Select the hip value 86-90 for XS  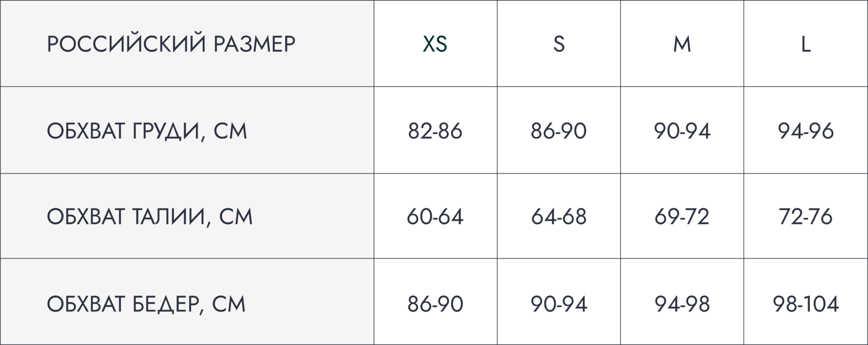pos(435,304)
